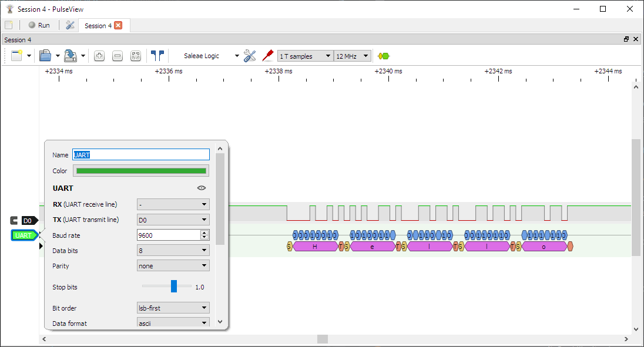Open the device configuration wrench icon

250,56
